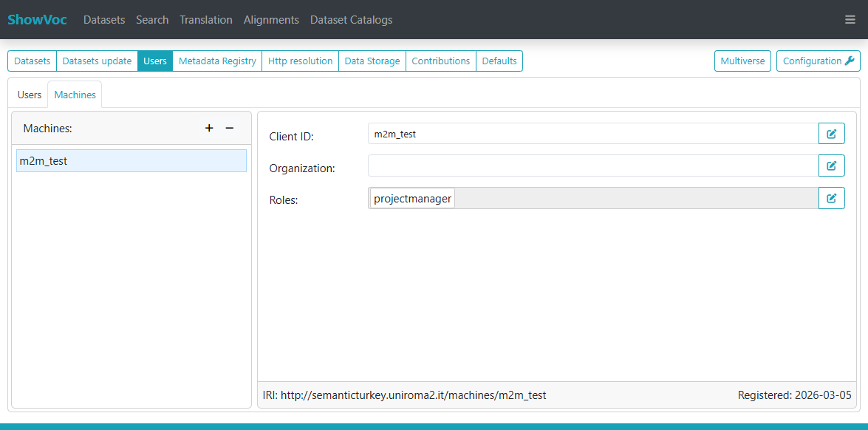
Task: Click the remove machine minus icon
Action: pyautogui.click(x=229, y=128)
